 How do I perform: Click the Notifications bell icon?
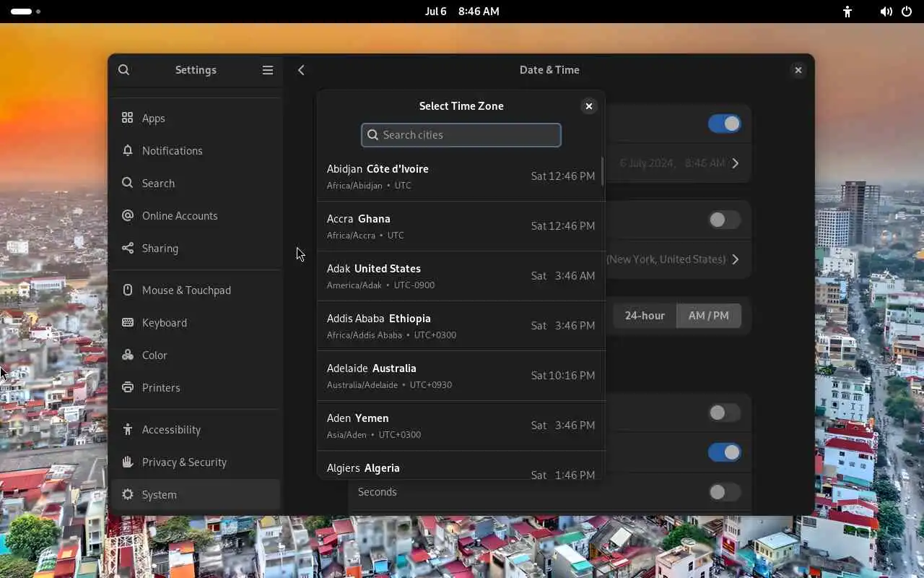click(128, 150)
